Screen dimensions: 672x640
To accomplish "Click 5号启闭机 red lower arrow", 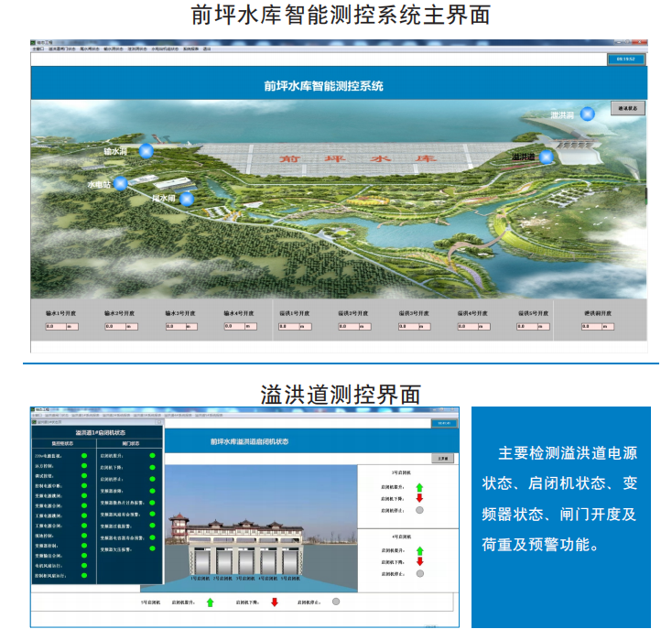I will pos(274,602).
